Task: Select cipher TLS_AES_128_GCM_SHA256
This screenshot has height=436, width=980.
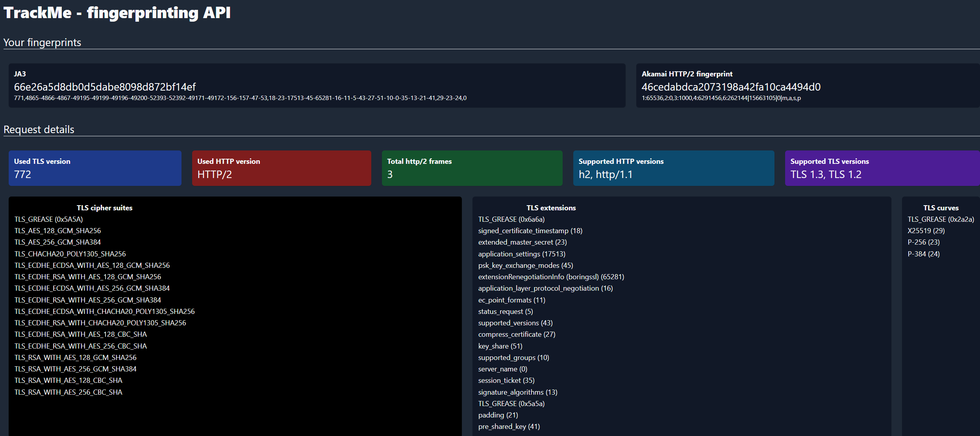Action: 57,231
